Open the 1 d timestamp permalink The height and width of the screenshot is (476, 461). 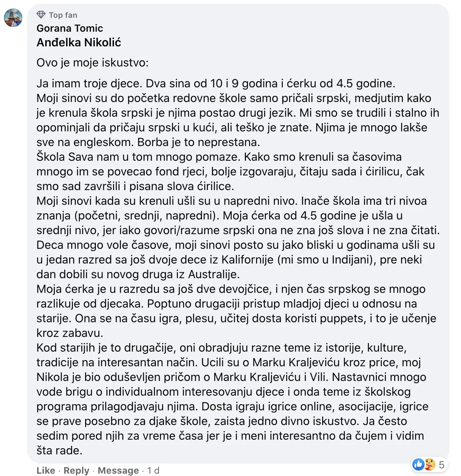pos(153,470)
